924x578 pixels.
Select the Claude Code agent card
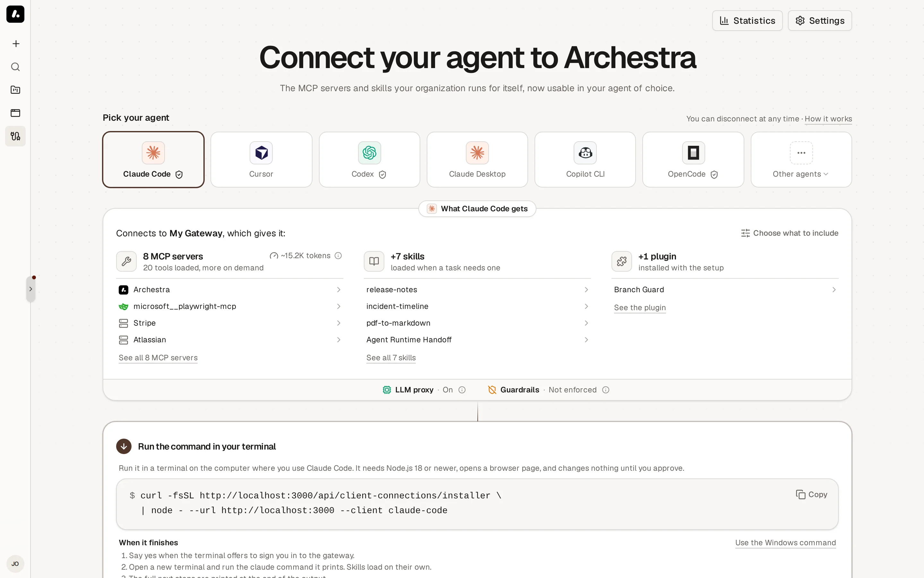point(153,159)
